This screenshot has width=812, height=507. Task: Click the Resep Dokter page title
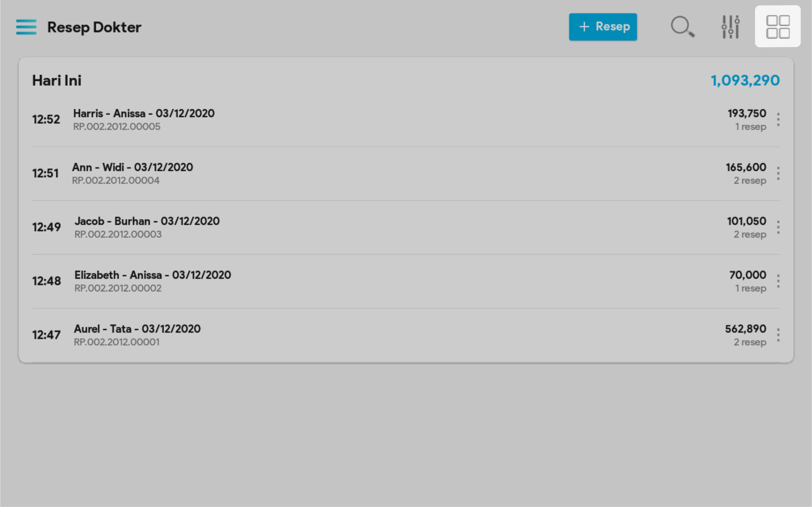(94, 27)
